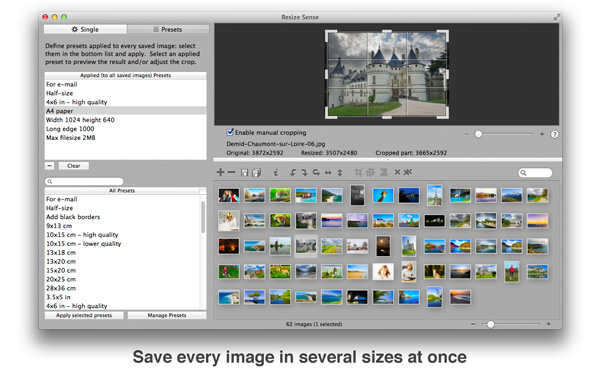Image resolution: width=600 pixels, height=375 pixels.
Task: Click the fullscreen arrows in the title bar
Action: [x=556, y=17]
